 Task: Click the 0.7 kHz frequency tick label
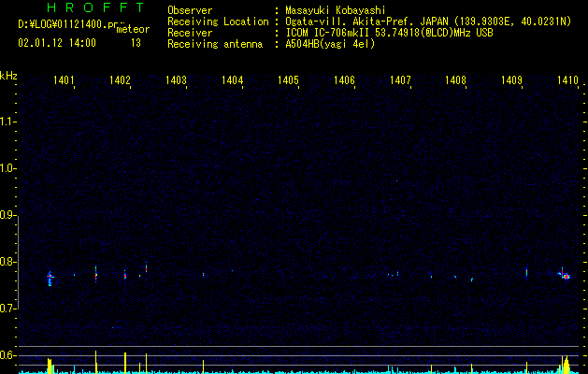click(7, 309)
